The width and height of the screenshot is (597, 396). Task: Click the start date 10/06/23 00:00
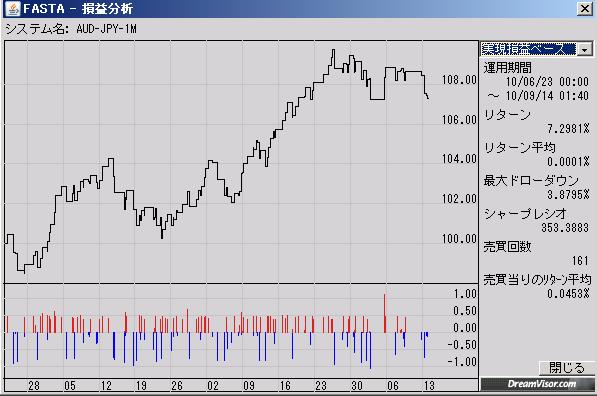[547, 81]
